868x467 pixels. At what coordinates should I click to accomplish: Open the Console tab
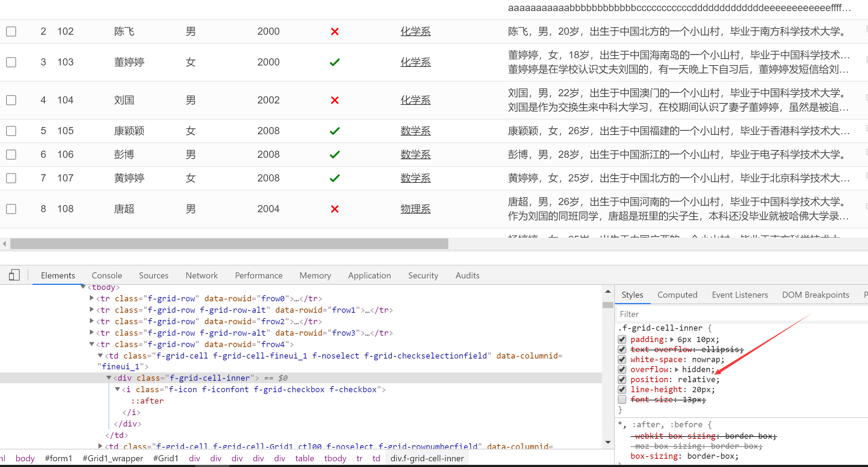pyautogui.click(x=107, y=275)
